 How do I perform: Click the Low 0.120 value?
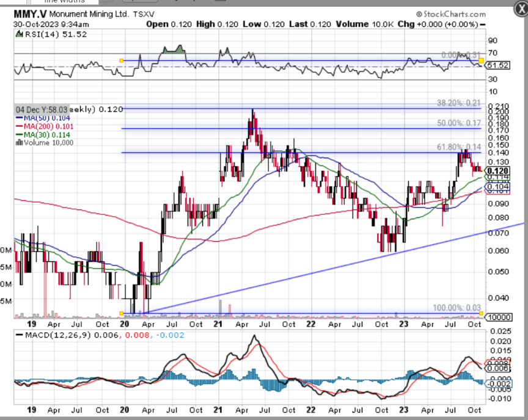pos(263,24)
